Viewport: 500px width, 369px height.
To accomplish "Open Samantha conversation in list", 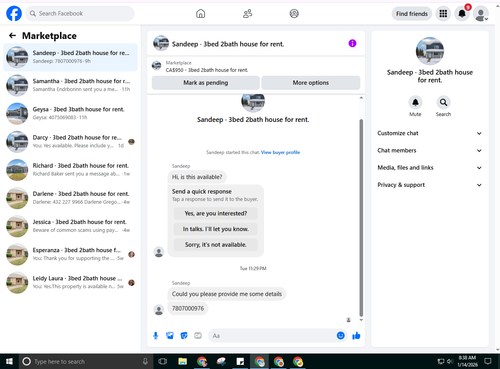I will coord(70,85).
